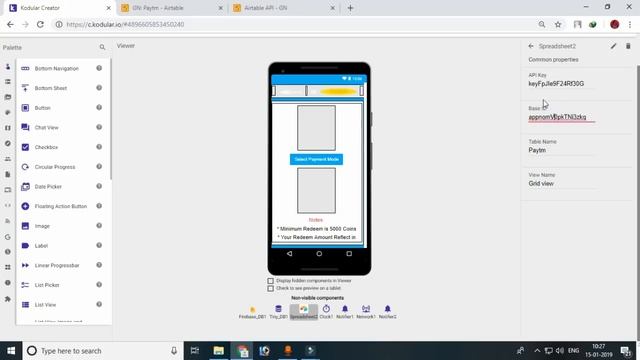Switch to the GN Paytm - Airtable tab

point(171,8)
